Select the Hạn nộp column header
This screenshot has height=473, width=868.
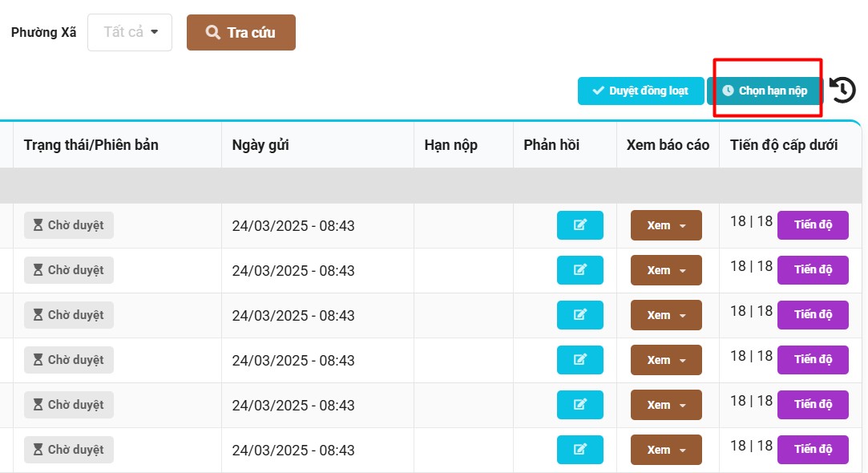pos(450,145)
